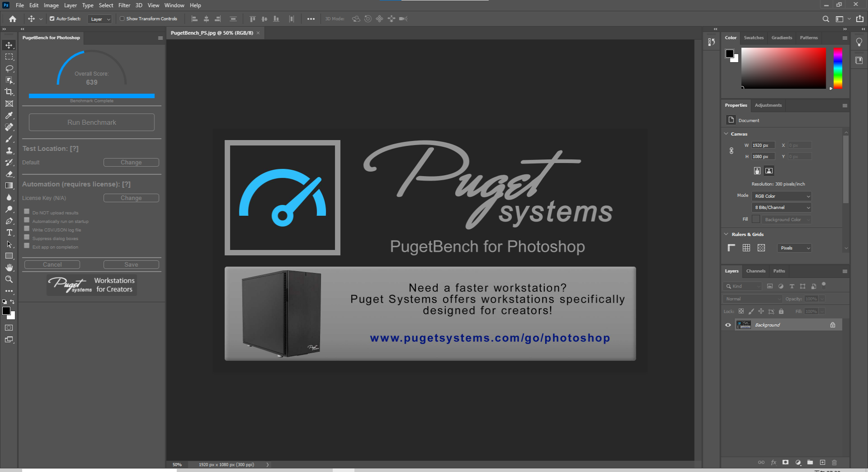Image resolution: width=868 pixels, height=472 pixels.
Task: Click the foreground color swatch in Color panel
Action: point(730,54)
